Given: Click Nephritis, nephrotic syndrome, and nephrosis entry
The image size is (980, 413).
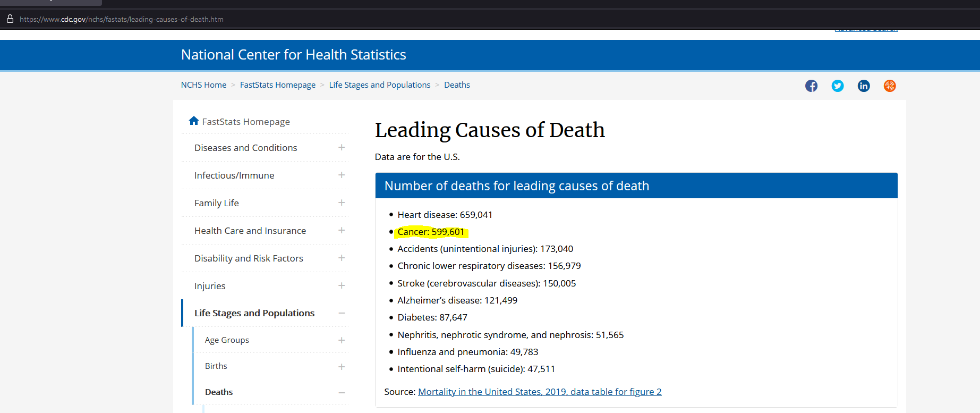Looking at the screenshot, I should [x=510, y=335].
